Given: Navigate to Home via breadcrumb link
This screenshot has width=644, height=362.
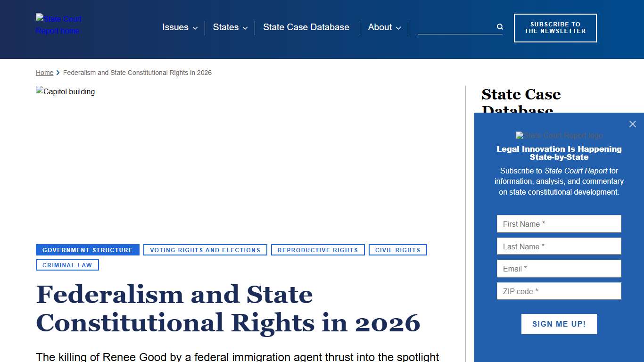Looking at the screenshot, I should [x=44, y=73].
